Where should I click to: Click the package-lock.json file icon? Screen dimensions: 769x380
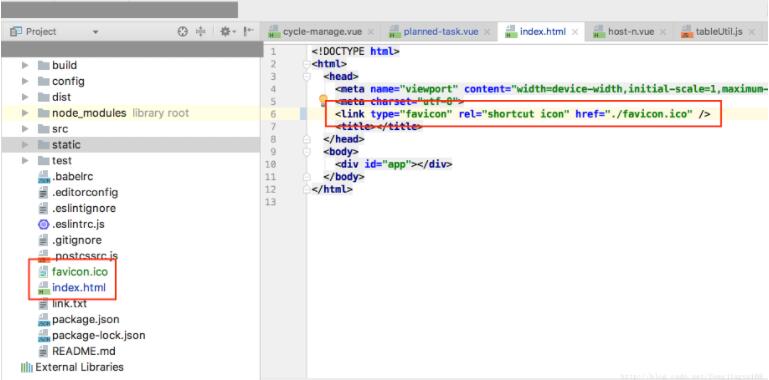click(44, 336)
